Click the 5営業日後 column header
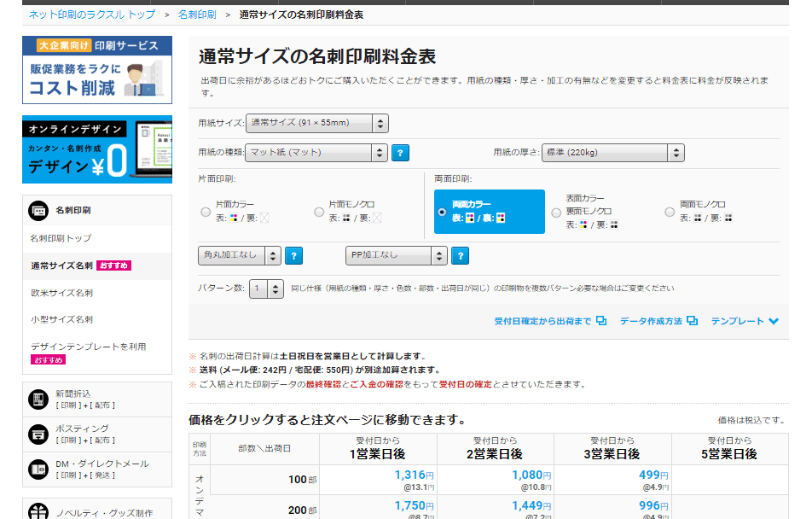 729,449
